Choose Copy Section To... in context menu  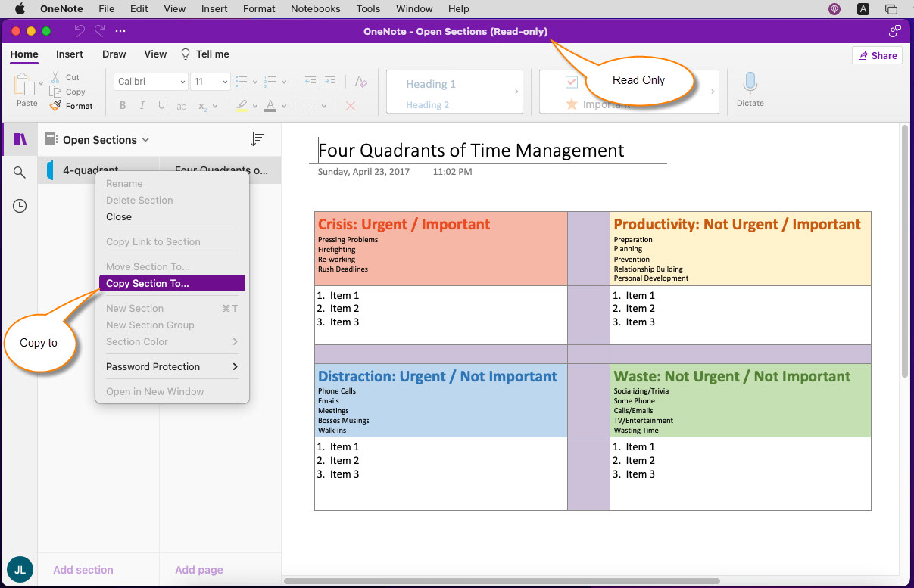172,283
